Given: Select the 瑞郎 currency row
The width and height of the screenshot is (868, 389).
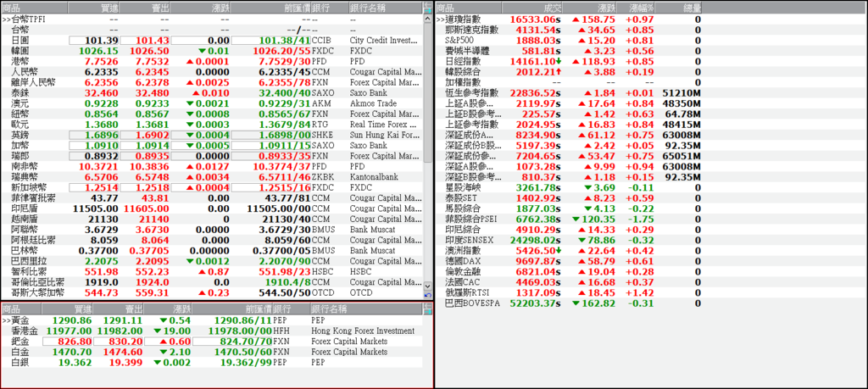Looking at the screenshot, I should tap(211, 156).
